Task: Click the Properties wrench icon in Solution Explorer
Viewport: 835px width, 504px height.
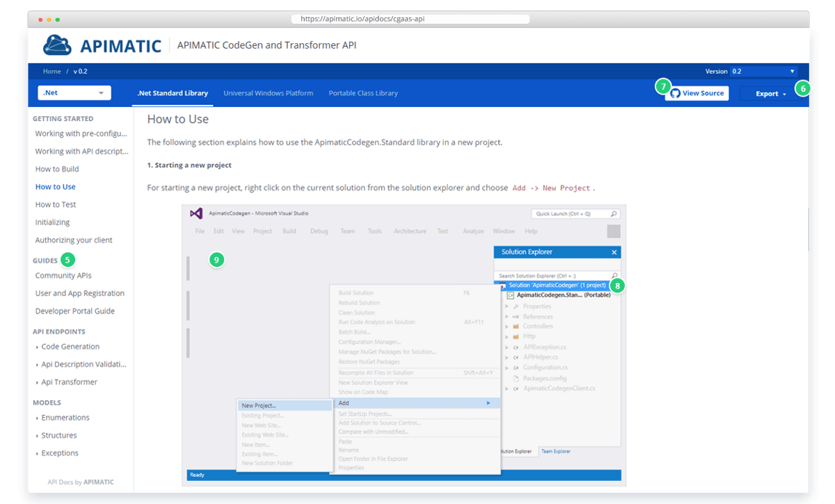Action: click(x=516, y=307)
